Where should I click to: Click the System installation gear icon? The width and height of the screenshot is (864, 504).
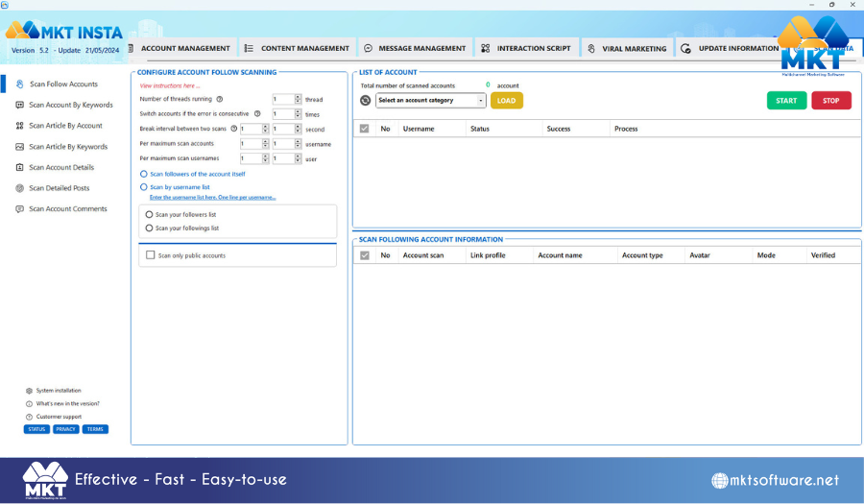[x=29, y=391]
